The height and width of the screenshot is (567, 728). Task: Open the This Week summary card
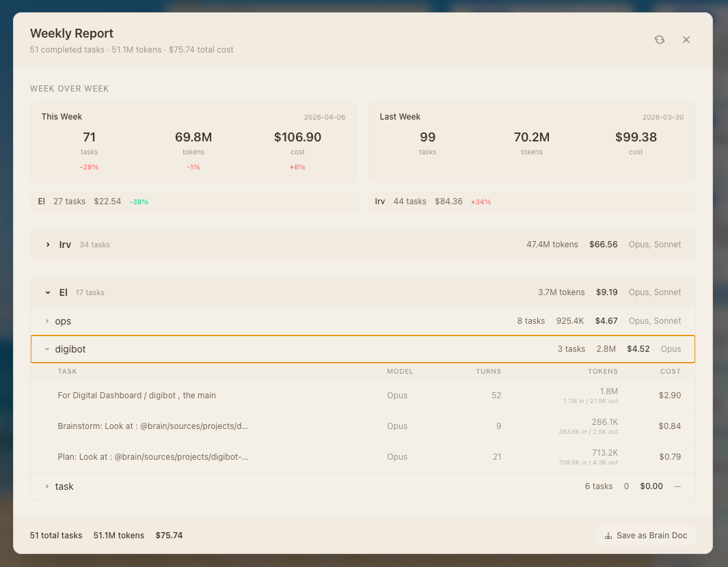tap(193, 143)
